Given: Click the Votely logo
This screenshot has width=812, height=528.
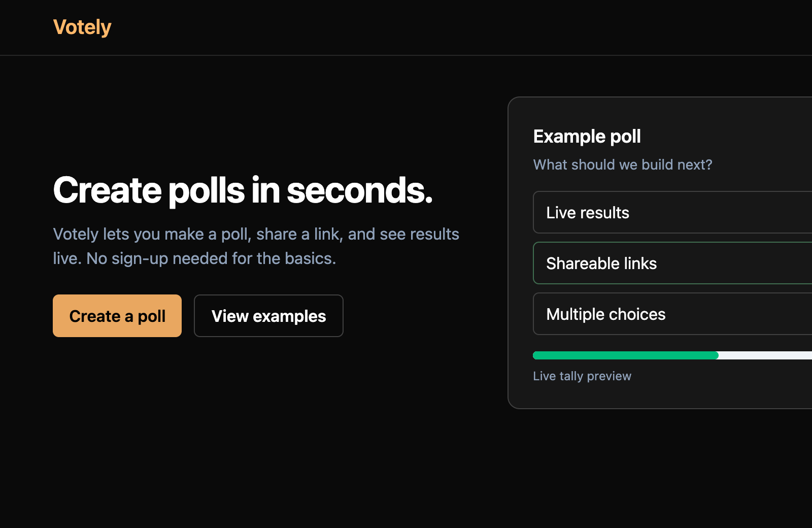Looking at the screenshot, I should pyautogui.click(x=82, y=27).
